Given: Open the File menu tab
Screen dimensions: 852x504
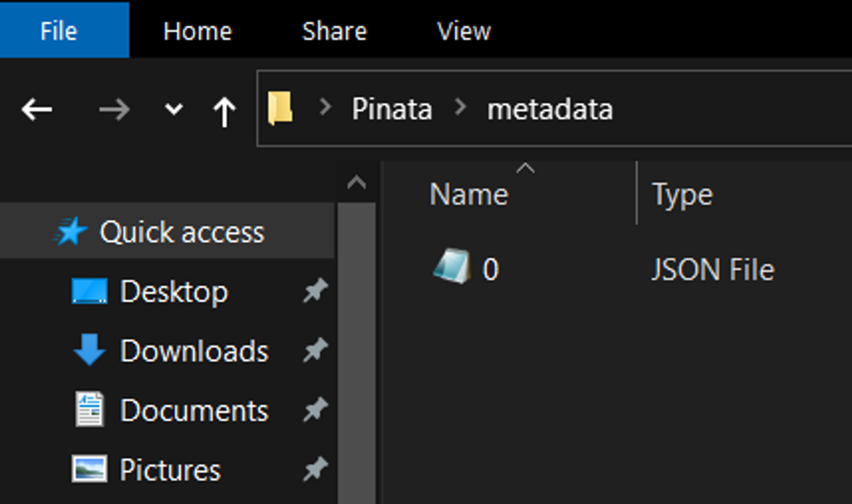Looking at the screenshot, I should click(x=59, y=31).
